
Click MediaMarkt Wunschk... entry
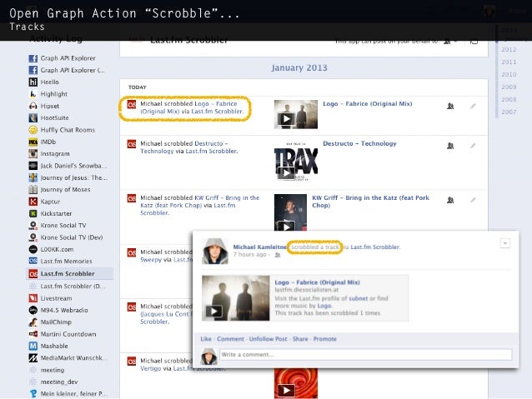(x=73, y=358)
